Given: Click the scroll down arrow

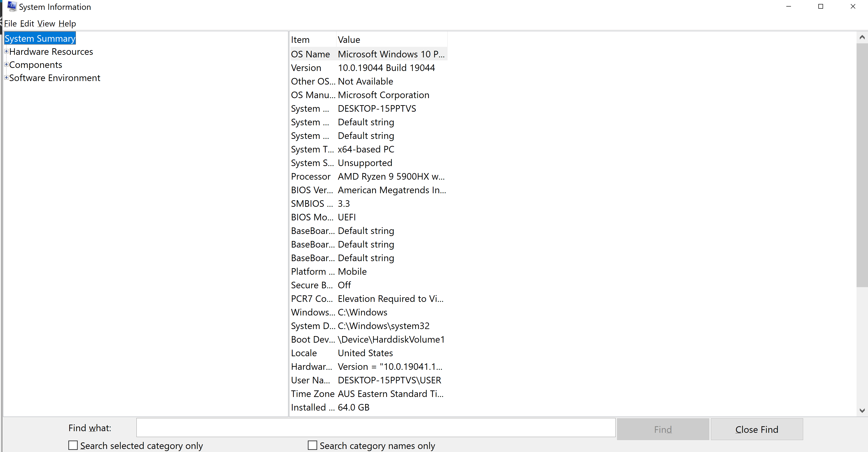Looking at the screenshot, I should 862,410.
